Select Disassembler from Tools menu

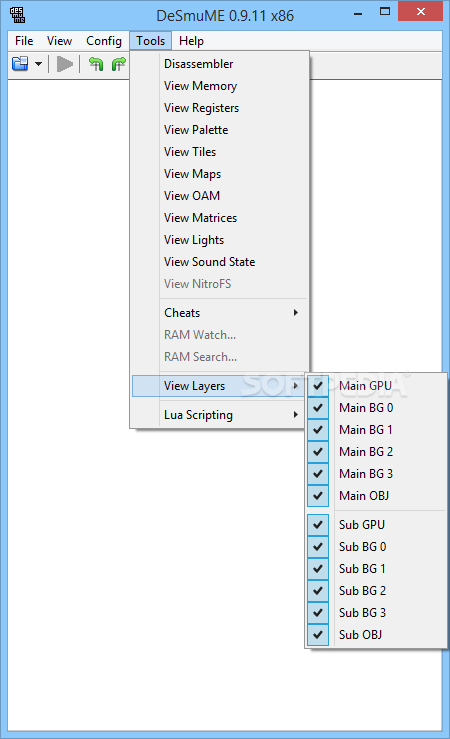coord(220,64)
